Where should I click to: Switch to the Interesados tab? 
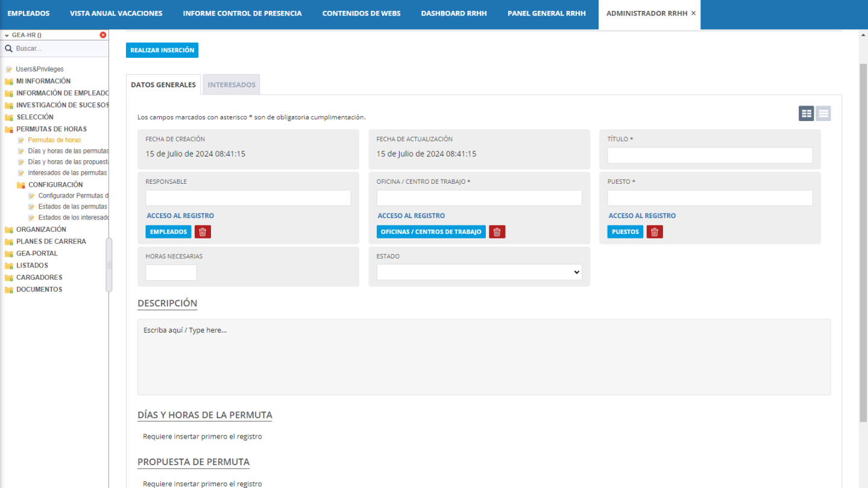pyautogui.click(x=231, y=85)
